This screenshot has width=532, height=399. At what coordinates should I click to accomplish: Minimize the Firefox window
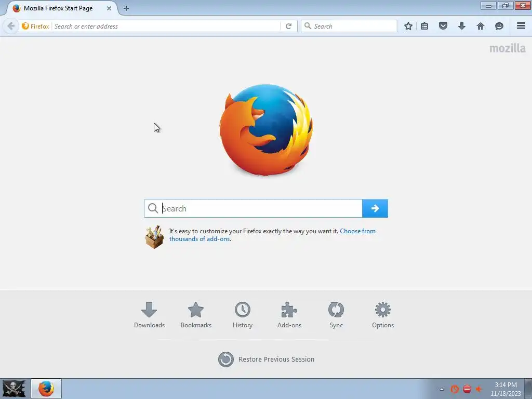tap(488, 6)
